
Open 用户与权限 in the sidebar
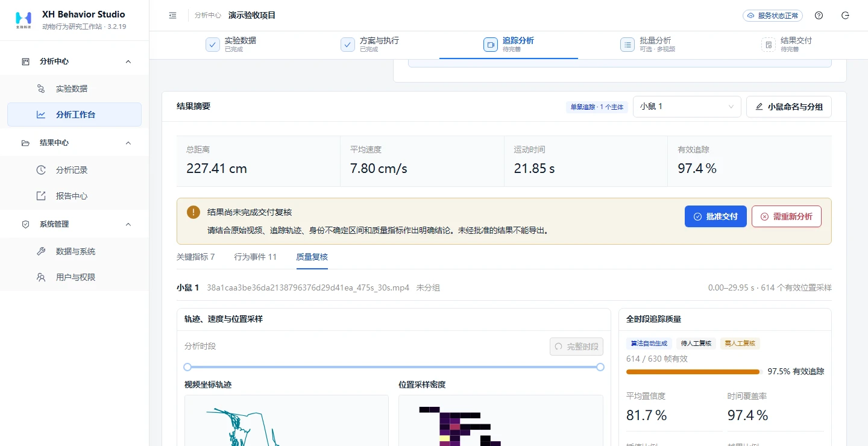pos(75,277)
